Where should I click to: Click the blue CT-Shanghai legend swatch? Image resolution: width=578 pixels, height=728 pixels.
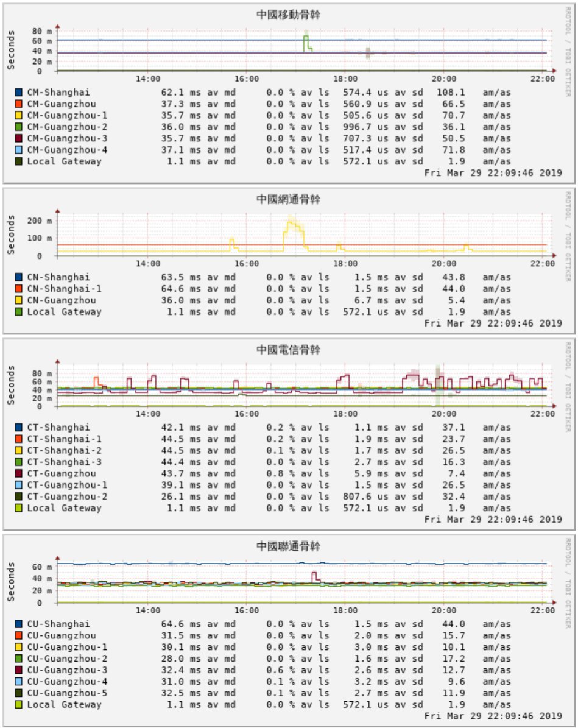tap(18, 428)
